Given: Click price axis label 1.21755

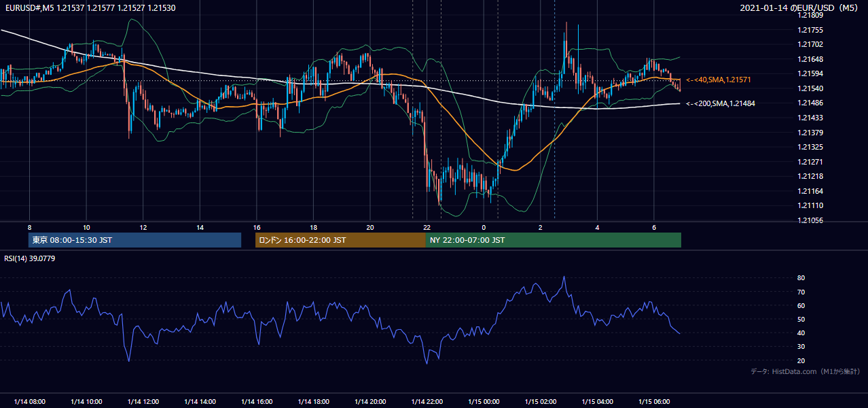Looking at the screenshot, I should (x=811, y=30).
